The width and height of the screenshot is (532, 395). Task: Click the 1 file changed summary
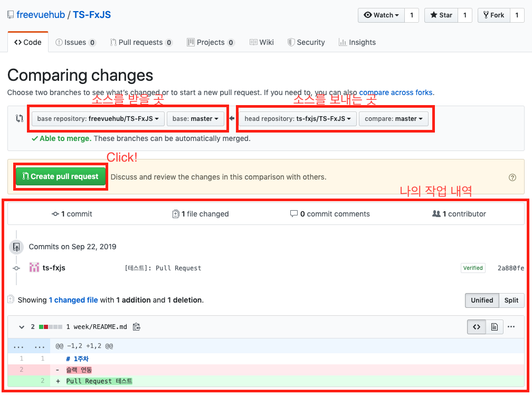[201, 214]
